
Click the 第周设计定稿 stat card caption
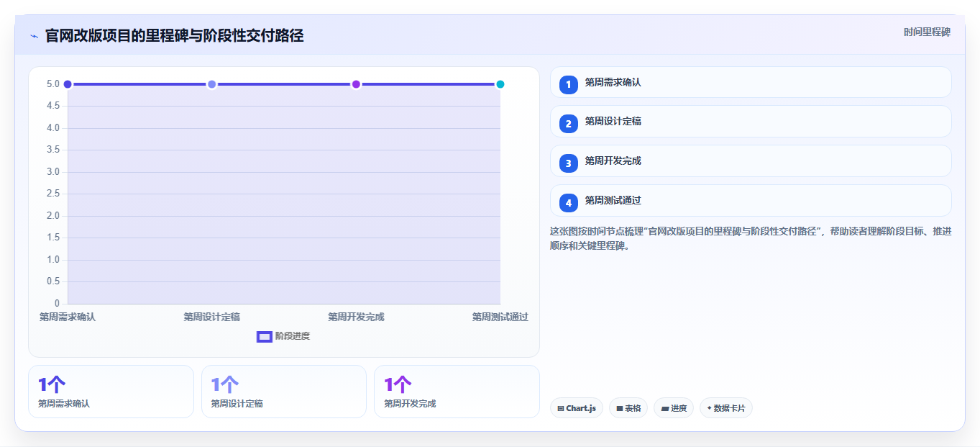[237, 404]
